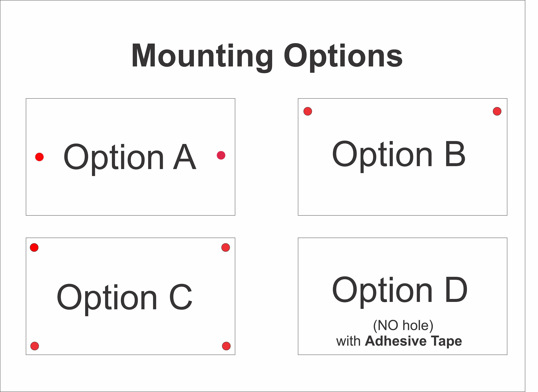Click the bold Adhesive Tape text
Image resolution: width=538 pixels, height=392 pixels.
(x=413, y=341)
